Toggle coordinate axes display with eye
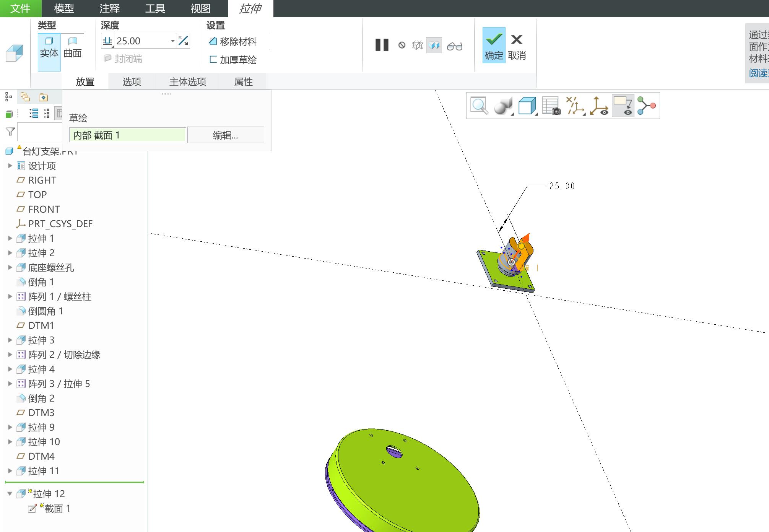The height and width of the screenshot is (532, 769). point(599,106)
